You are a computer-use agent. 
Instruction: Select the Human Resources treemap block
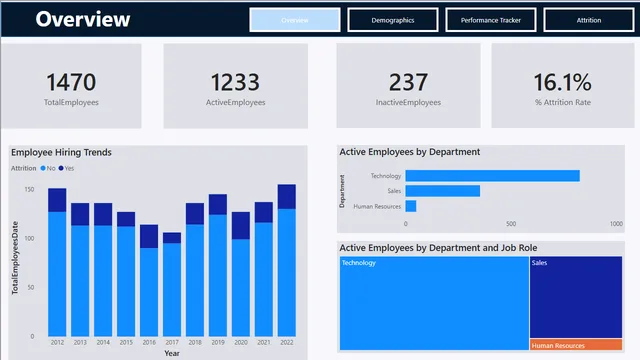576,344
